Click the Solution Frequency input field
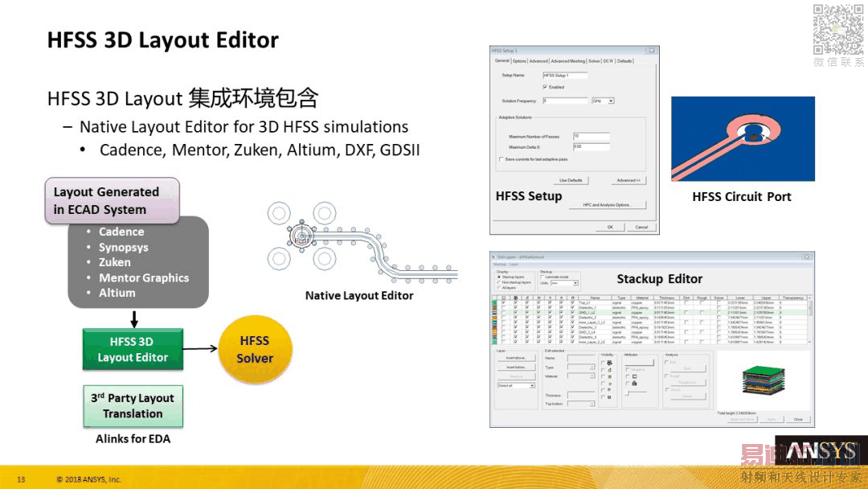The width and height of the screenshot is (868, 489). (x=565, y=101)
